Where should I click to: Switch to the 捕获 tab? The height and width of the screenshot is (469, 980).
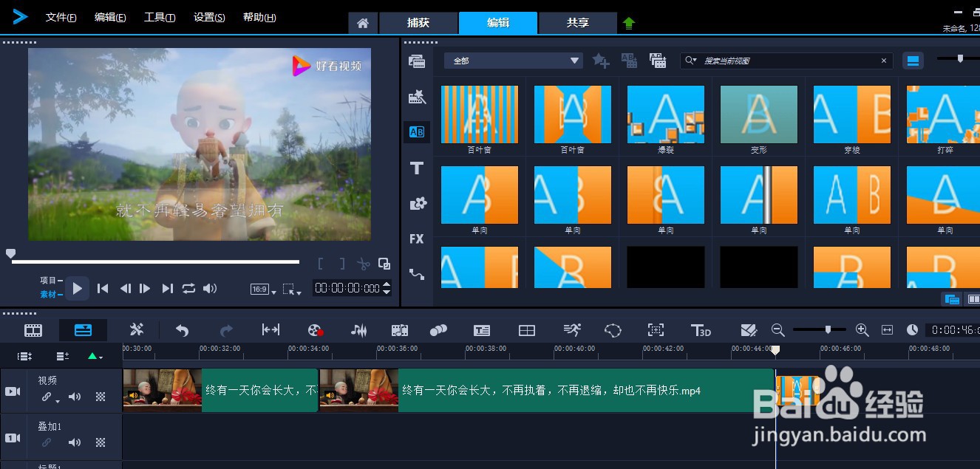pos(418,23)
